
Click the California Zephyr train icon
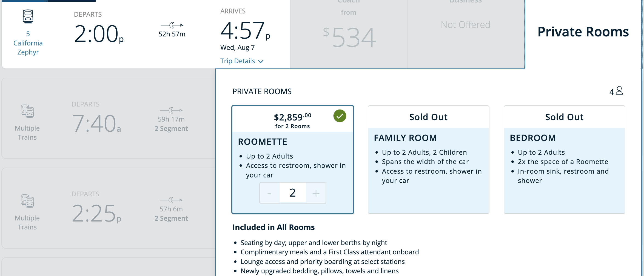(x=28, y=16)
